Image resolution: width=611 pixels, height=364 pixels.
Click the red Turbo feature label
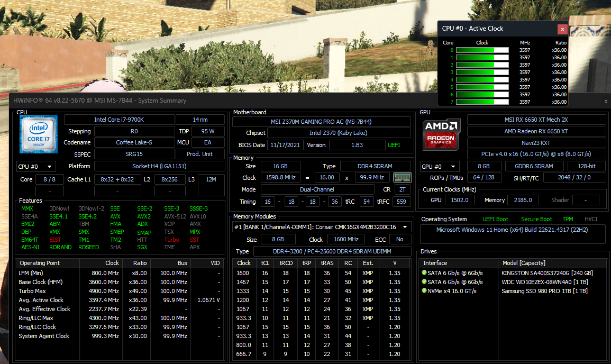172,240
